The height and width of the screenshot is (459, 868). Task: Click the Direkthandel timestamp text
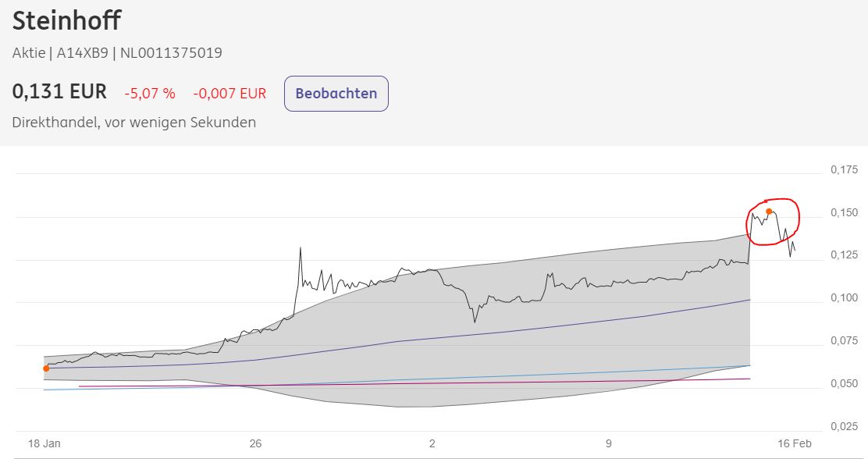tap(133, 122)
